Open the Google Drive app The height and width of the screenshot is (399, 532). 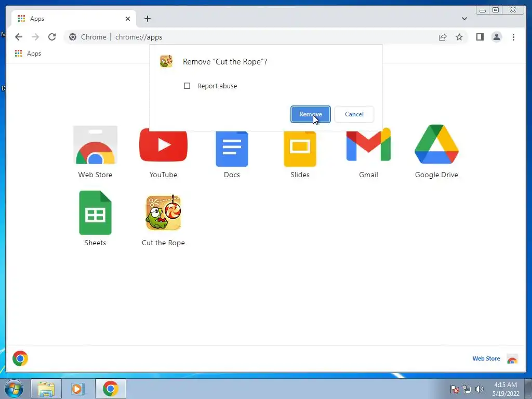pos(436,144)
